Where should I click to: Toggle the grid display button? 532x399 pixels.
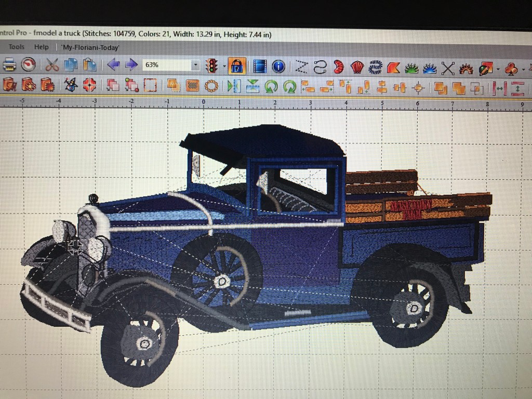click(x=193, y=86)
